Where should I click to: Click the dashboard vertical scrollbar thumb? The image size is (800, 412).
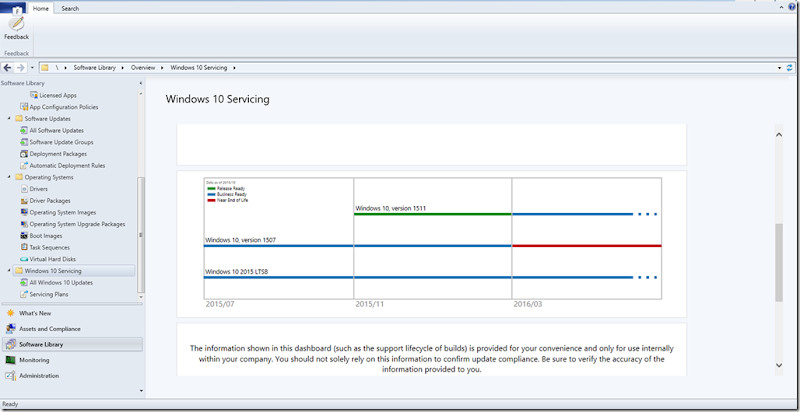(779, 263)
